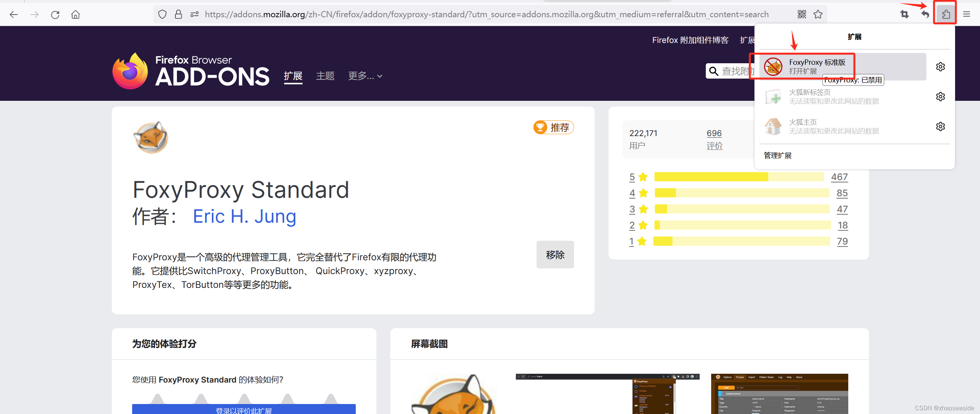The image size is (980, 414).
Task: Filter reviews by 1 star rating
Action: (638, 241)
